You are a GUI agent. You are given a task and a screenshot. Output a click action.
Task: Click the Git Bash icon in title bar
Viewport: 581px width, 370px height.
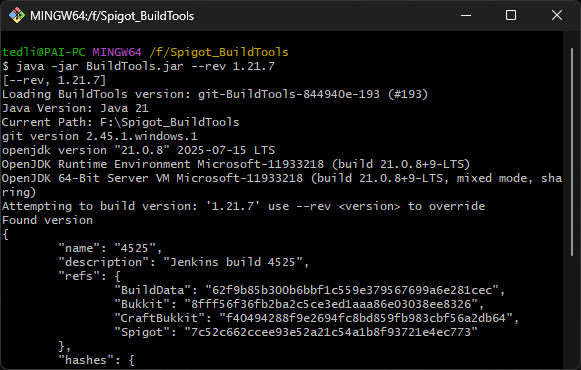coord(17,16)
